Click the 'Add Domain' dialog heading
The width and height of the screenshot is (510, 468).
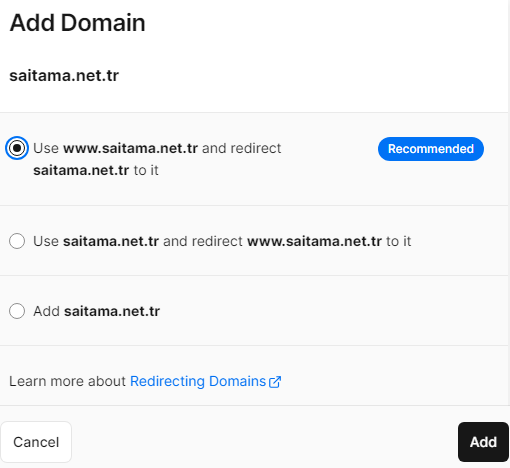(x=77, y=23)
